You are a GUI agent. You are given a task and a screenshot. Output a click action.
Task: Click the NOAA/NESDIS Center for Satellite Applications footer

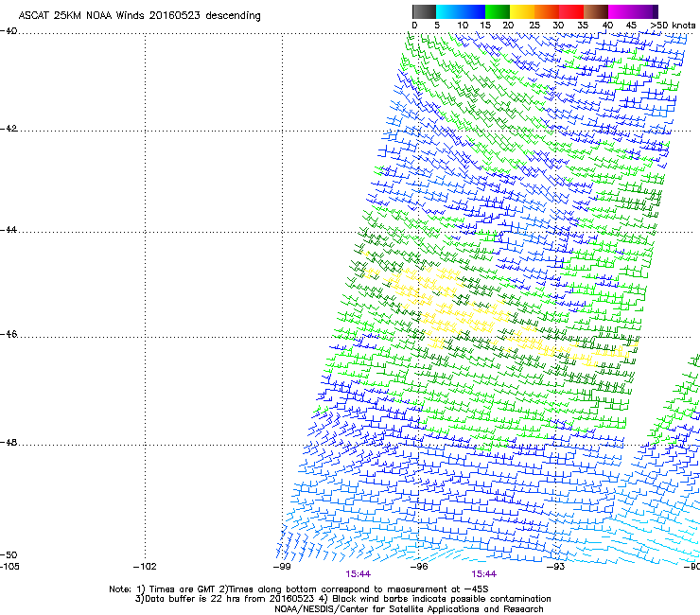[409, 609]
